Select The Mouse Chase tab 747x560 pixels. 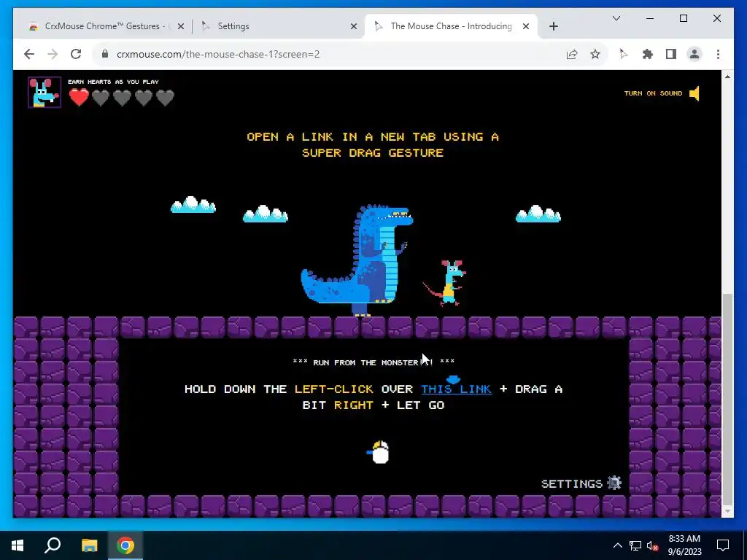coord(451,26)
